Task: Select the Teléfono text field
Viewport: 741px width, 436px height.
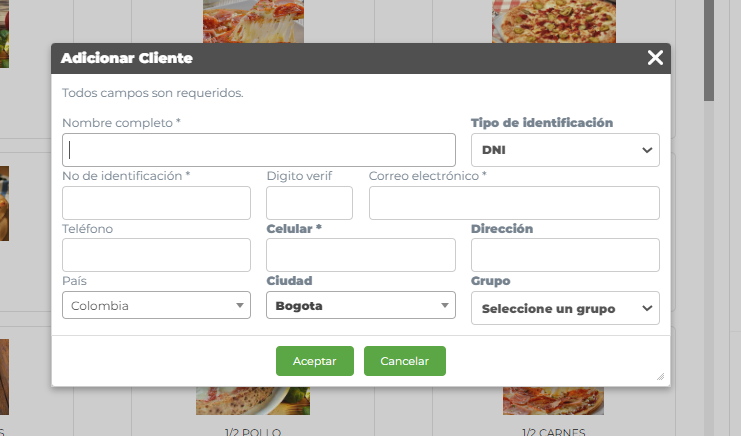Action: pyautogui.click(x=156, y=255)
